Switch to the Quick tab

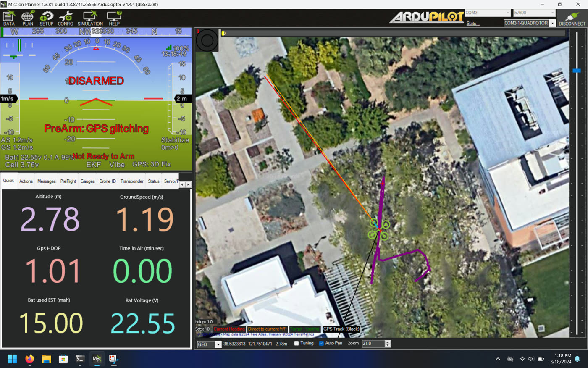click(9, 181)
